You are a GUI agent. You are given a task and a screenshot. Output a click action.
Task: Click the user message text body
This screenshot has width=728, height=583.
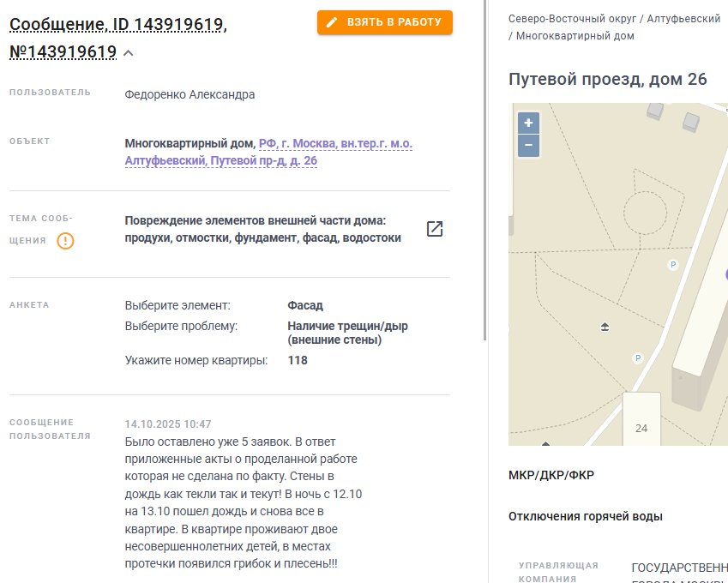click(x=244, y=502)
